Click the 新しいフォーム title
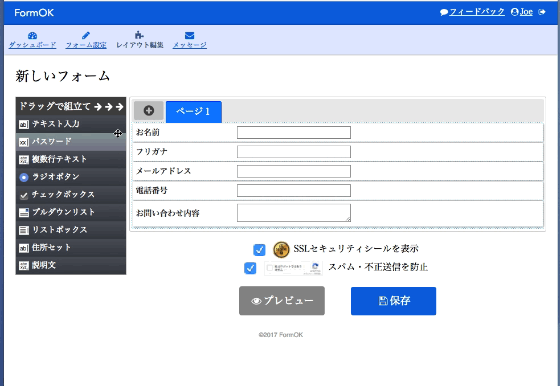Image resolution: width=560 pixels, height=386 pixels. click(62, 76)
